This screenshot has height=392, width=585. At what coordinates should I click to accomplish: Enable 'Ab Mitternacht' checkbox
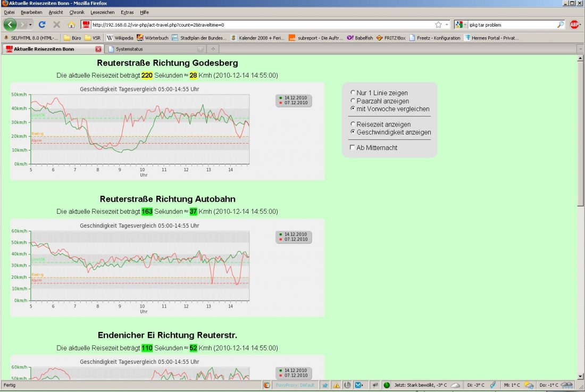click(352, 148)
